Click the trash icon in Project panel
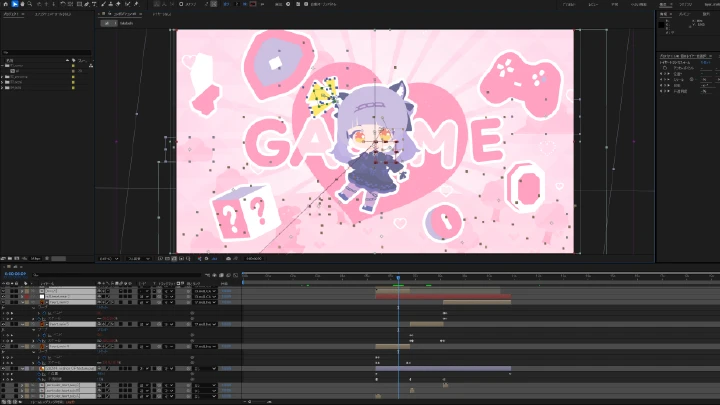This screenshot has height=405, width=720. point(47,259)
